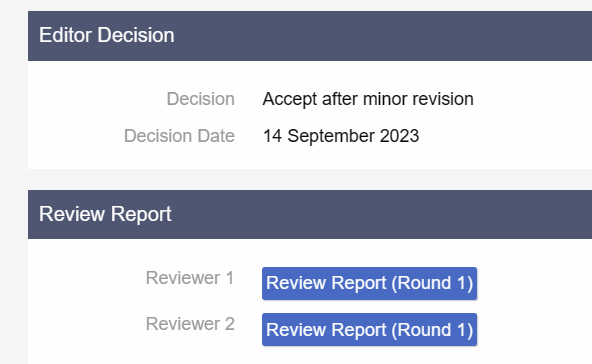Open Reviewer 2's Review Report (Round 1)
This screenshot has height=364, width=592.
(369, 330)
